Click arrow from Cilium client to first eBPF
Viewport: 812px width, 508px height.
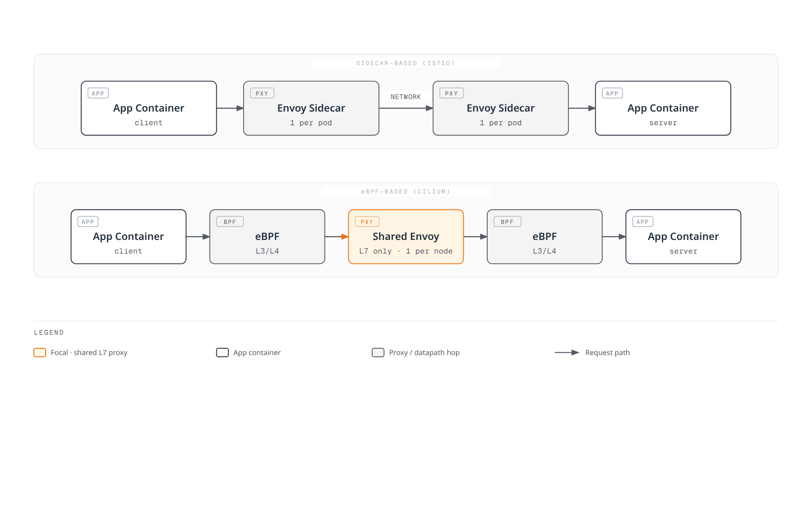(198, 236)
